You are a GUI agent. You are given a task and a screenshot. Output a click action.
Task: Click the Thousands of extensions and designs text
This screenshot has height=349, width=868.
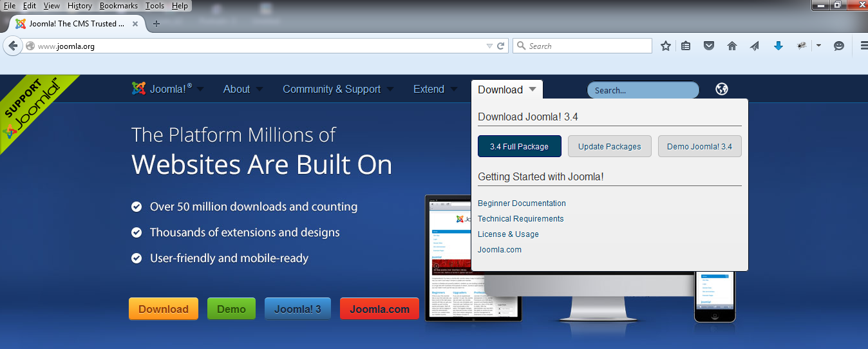245,232
